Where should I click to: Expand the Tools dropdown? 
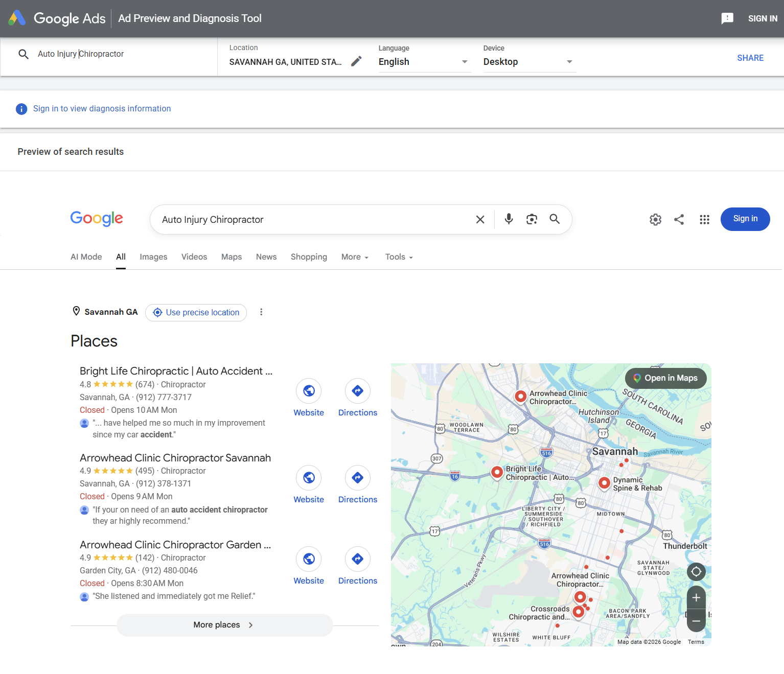399,257
